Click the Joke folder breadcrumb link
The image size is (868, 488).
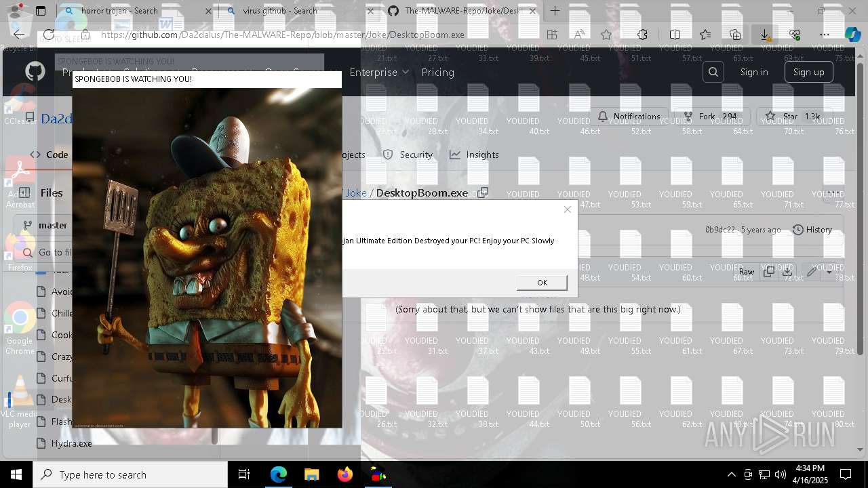pos(356,192)
